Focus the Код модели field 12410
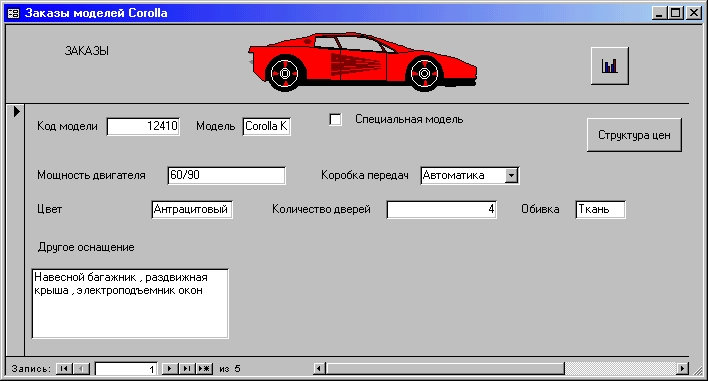This screenshot has width=708, height=381. [143, 126]
